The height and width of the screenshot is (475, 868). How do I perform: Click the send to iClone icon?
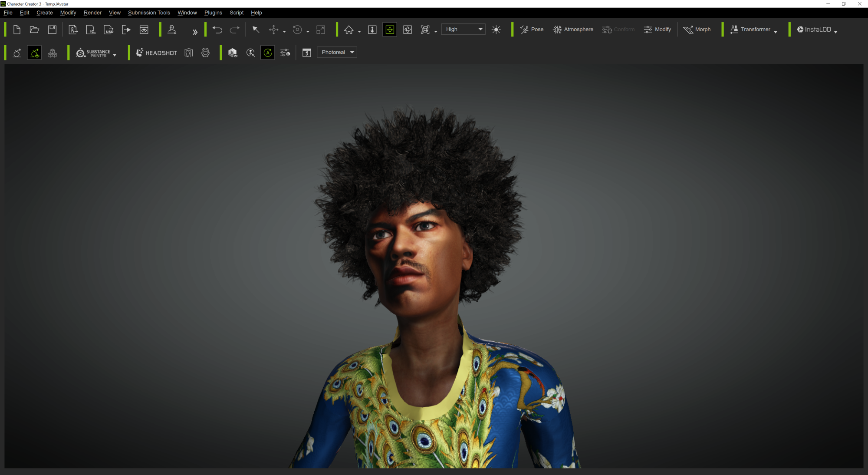pos(91,30)
